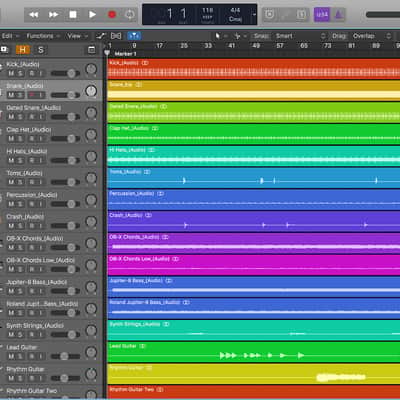Viewport: 400px width, 400px height.
Task: Click the Snare track pan knob
Action: [91, 91]
